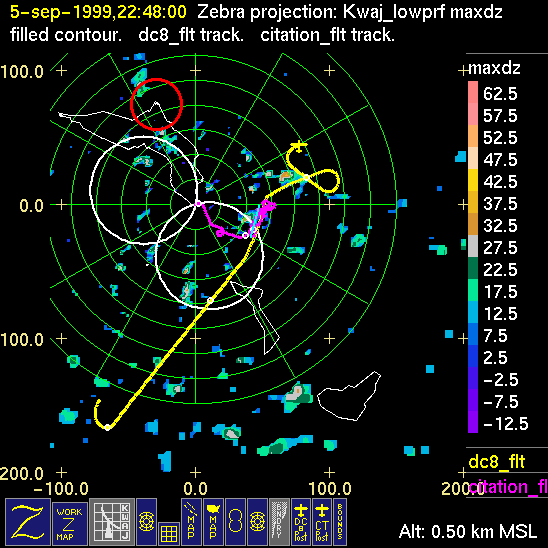Screen dimensions: 548x548
Task: Click the yellow 42.5 color swatch
Action: pyautogui.click(x=473, y=180)
